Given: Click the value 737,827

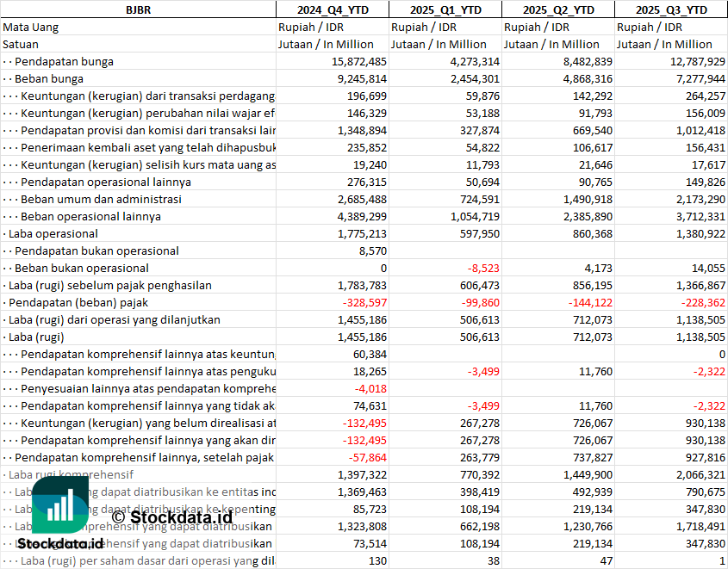Looking at the screenshot, I should (x=593, y=457).
